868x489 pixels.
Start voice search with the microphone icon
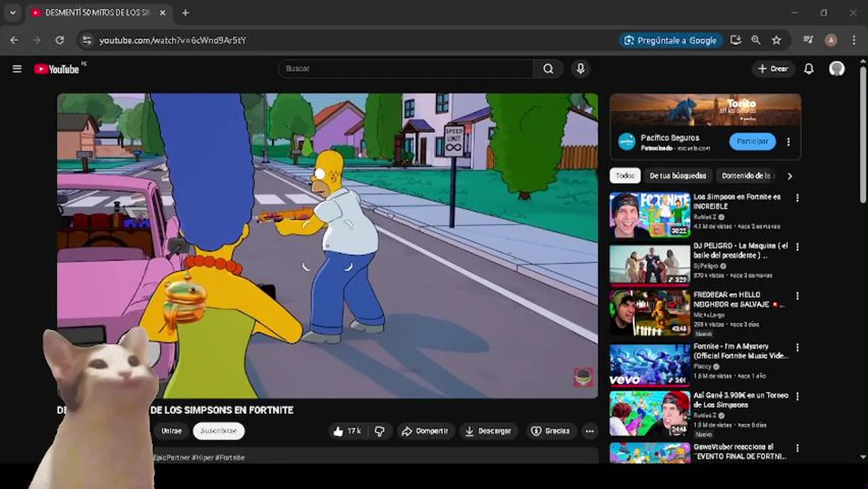point(580,69)
